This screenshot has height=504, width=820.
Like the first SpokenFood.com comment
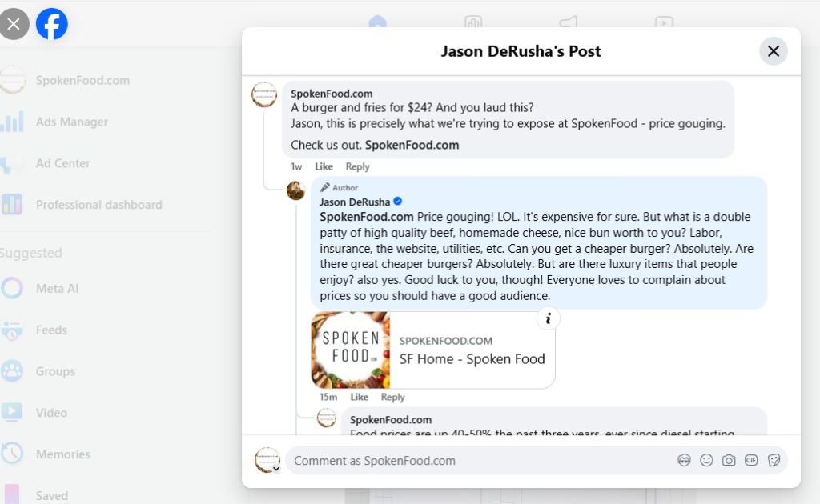[324, 166]
